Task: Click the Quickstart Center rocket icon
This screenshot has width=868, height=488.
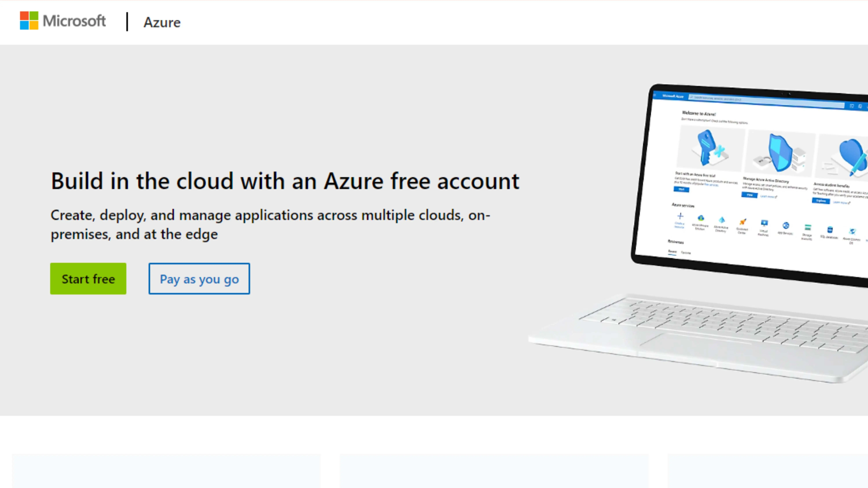Action: pos(743,222)
